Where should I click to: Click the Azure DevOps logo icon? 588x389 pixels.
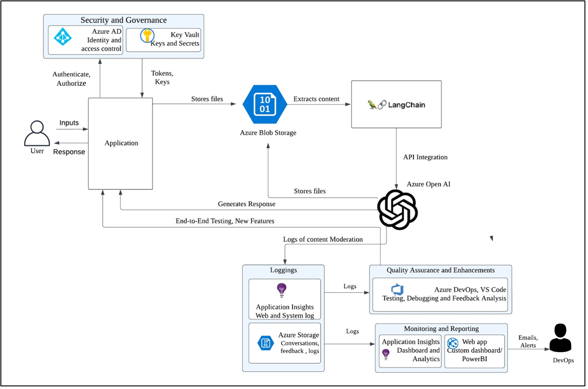[397, 289]
